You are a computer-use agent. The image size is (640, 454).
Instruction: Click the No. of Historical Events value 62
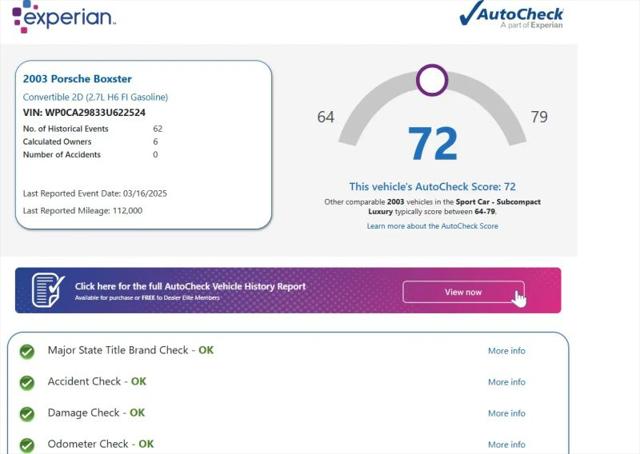point(158,129)
